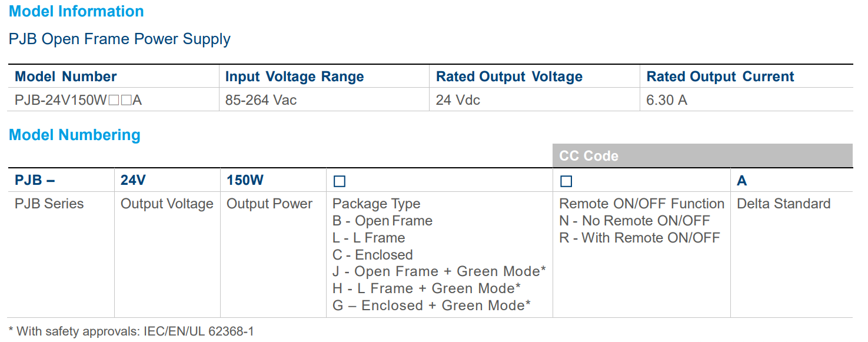Click the G – Enclosed + Green Mode line
This screenshot has height=342, width=868.
(x=431, y=306)
